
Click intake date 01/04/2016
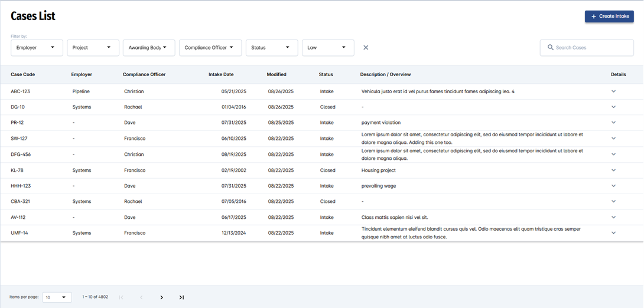click(234, 107)
